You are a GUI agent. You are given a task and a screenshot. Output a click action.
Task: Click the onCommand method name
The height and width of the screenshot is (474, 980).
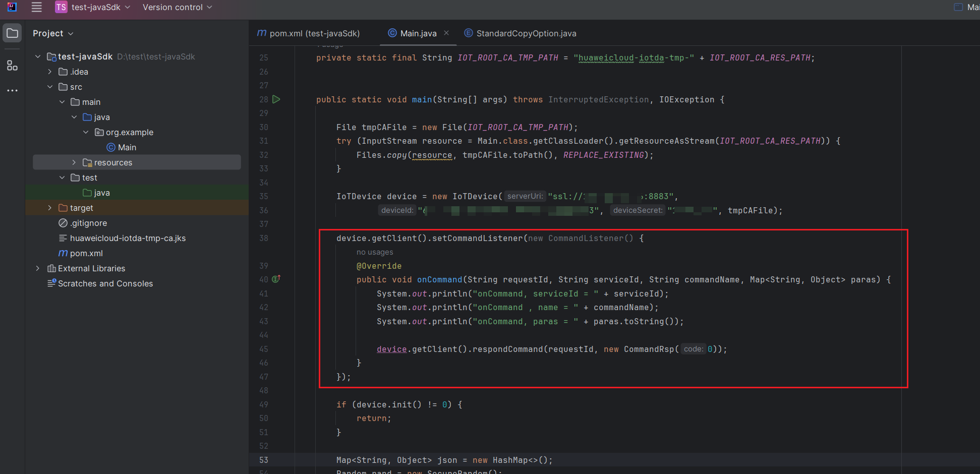(x=440, y=279)
